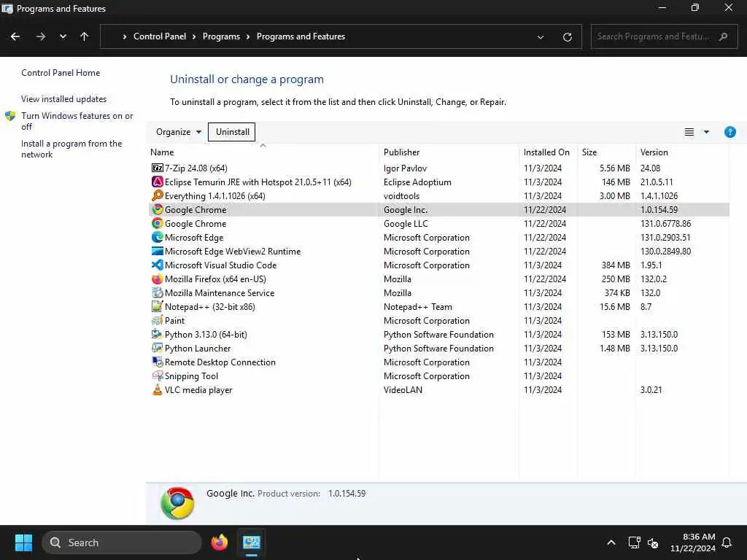The height and width of the screenshot is (560, 747).
Task: Click the Remote Desktop Connection icon
Action: [158, 362]
